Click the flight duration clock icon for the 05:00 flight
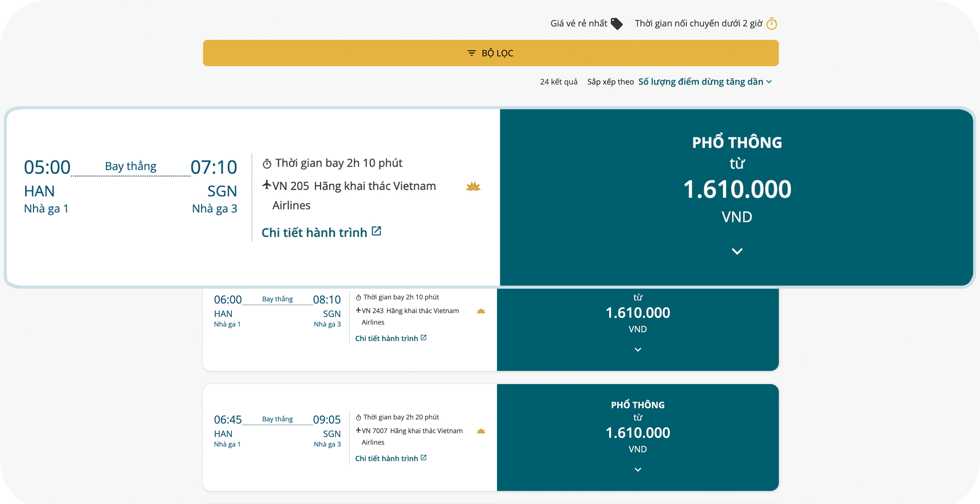Screen dimensions: 980x504 click(x=267, y=164)
